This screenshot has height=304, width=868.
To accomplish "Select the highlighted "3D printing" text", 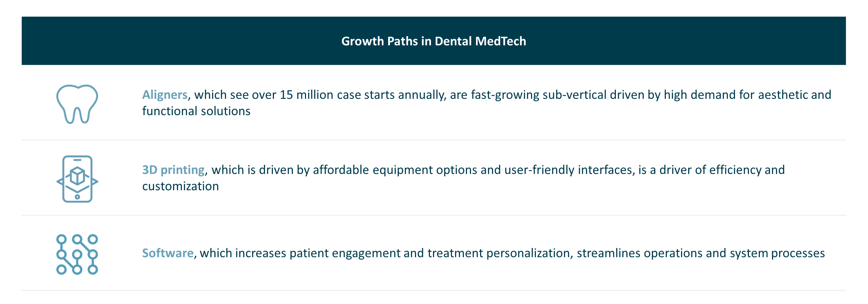I will [x=173, y=170].
